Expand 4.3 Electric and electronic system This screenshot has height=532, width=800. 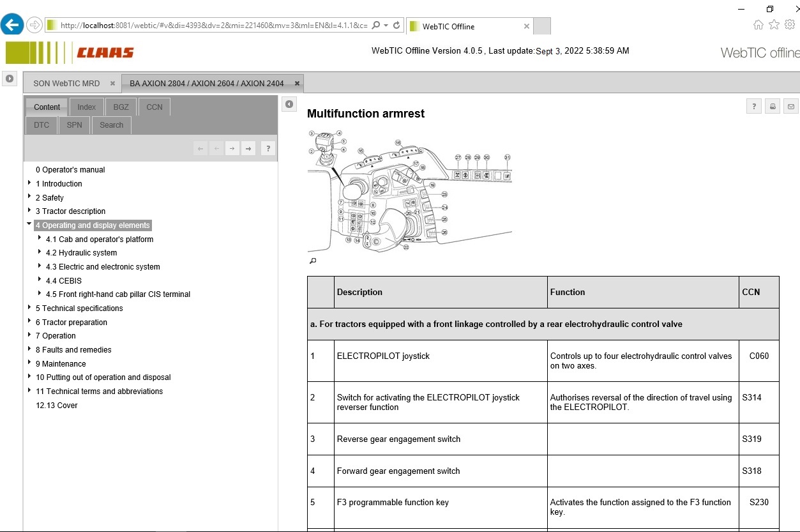40,266
